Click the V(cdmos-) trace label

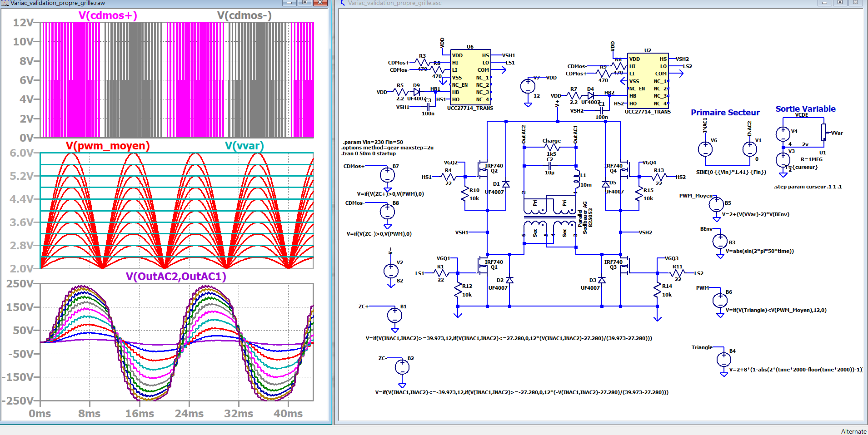244,15
